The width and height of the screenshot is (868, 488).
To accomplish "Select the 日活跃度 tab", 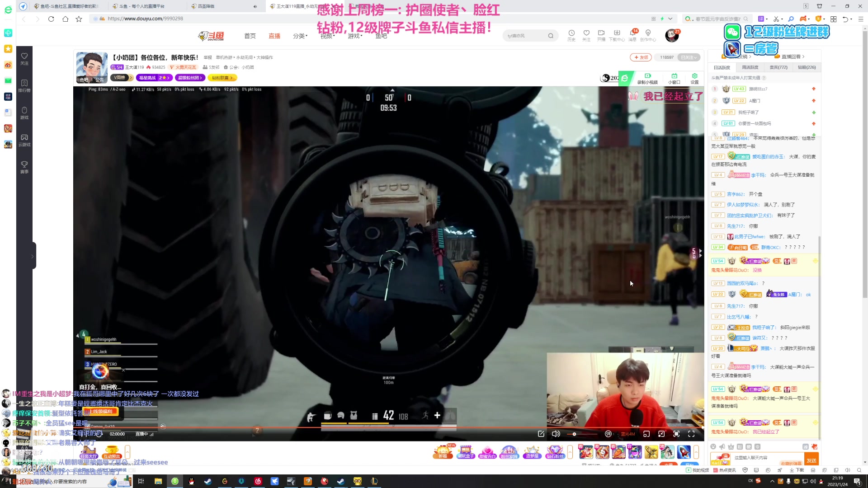I will [722, 67].
